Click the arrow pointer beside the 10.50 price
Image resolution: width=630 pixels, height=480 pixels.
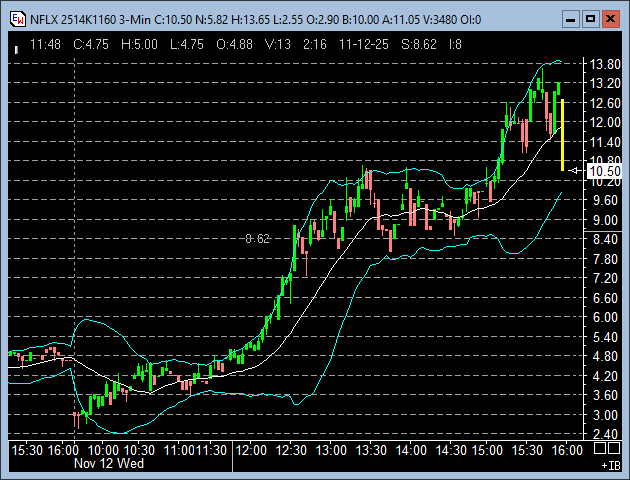tap(576, 171)
